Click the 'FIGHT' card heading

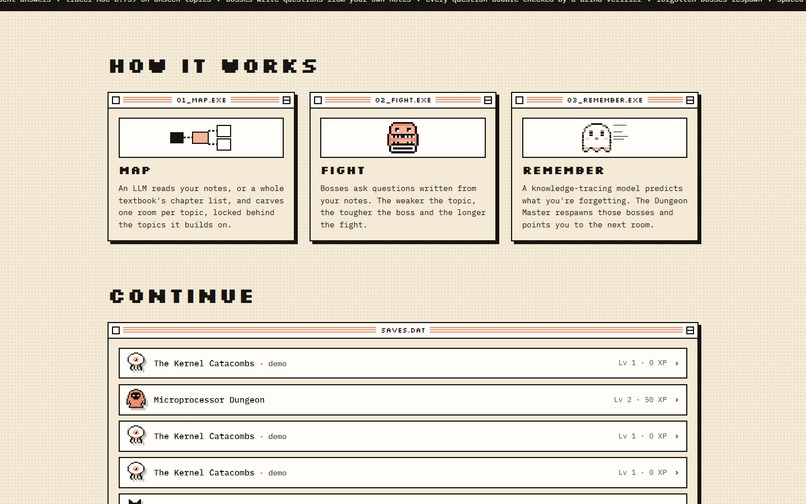point(343,170)
